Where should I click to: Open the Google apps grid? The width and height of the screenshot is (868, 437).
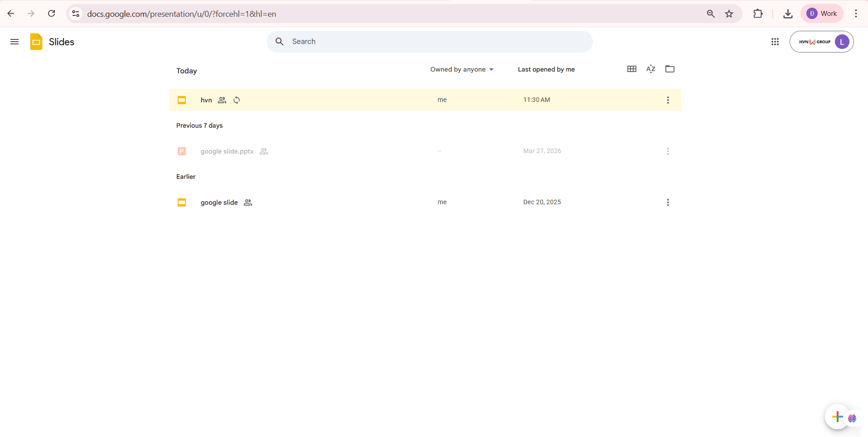point(775,41)
